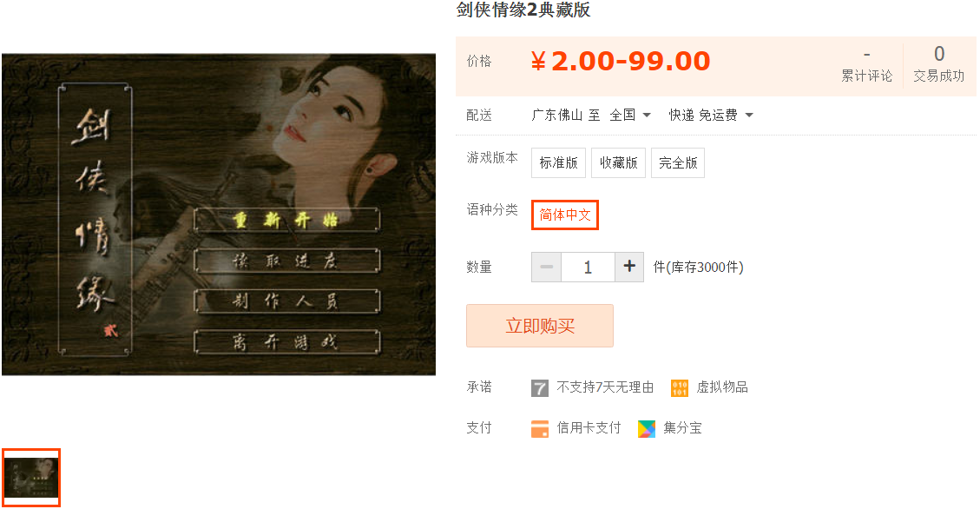Expand the 全国 destination dropdown

pos(631,115)
